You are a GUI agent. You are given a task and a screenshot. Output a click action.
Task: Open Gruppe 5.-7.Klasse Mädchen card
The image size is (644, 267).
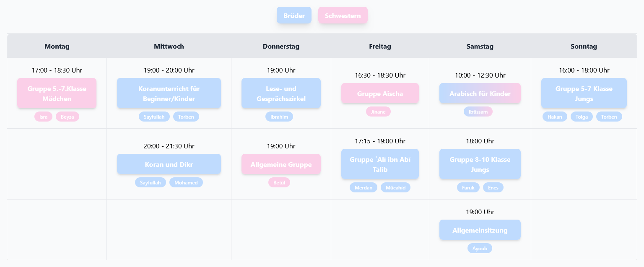[x=57, y=93]
